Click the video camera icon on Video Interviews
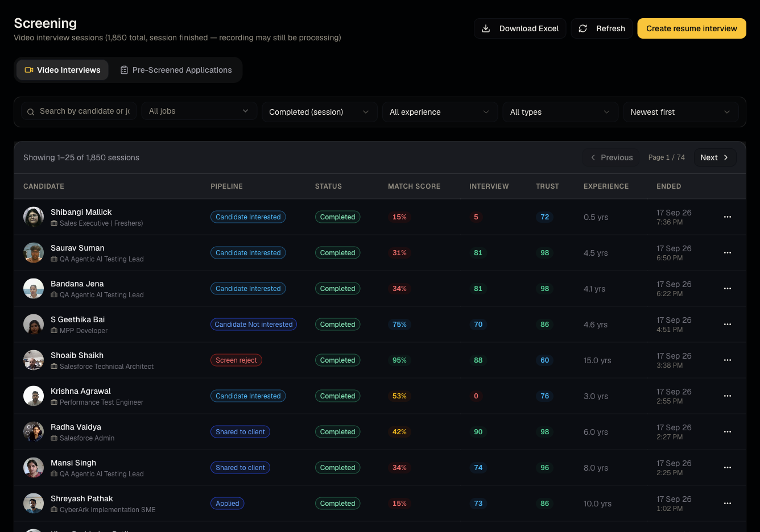This screenshot has height=532, width=760. [x=29, y=70]
